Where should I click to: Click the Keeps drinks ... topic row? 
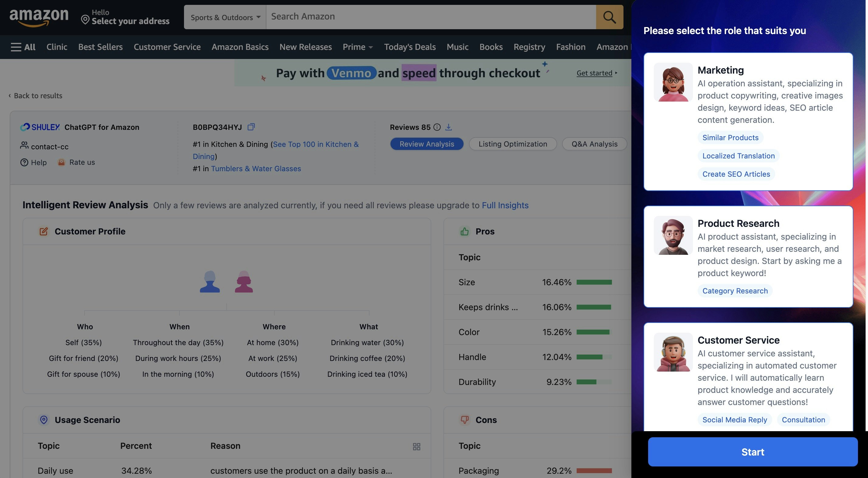click(x=537, y=307)
